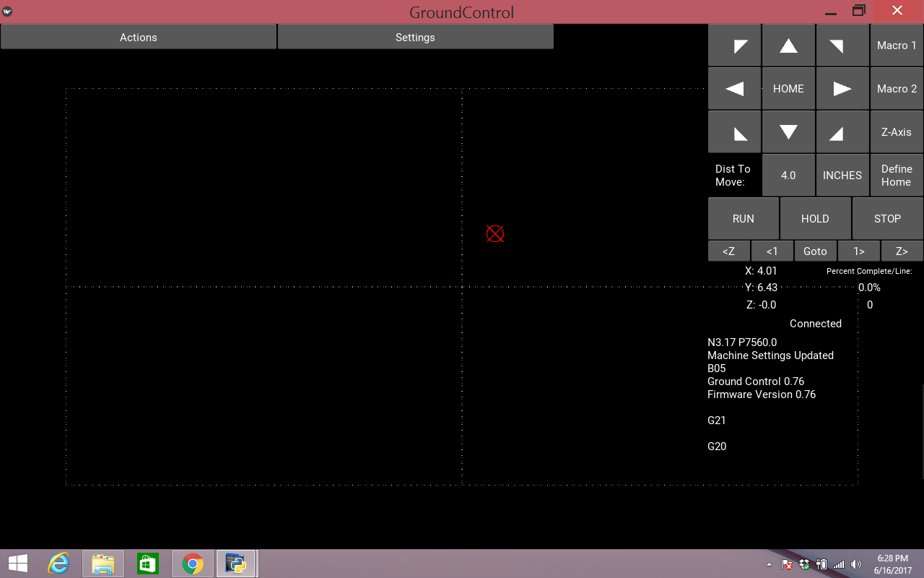Jog right with the right arrow button

pyautogui.click(x=842, y=88)
